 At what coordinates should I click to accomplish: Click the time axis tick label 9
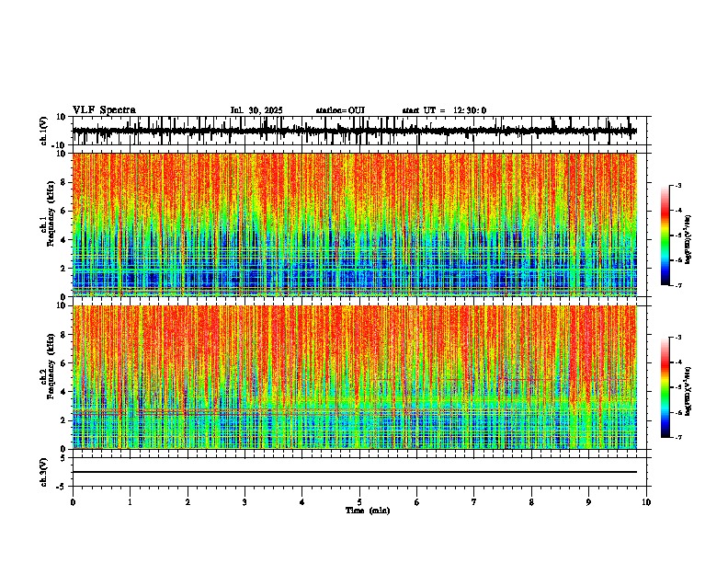[588, 502]
